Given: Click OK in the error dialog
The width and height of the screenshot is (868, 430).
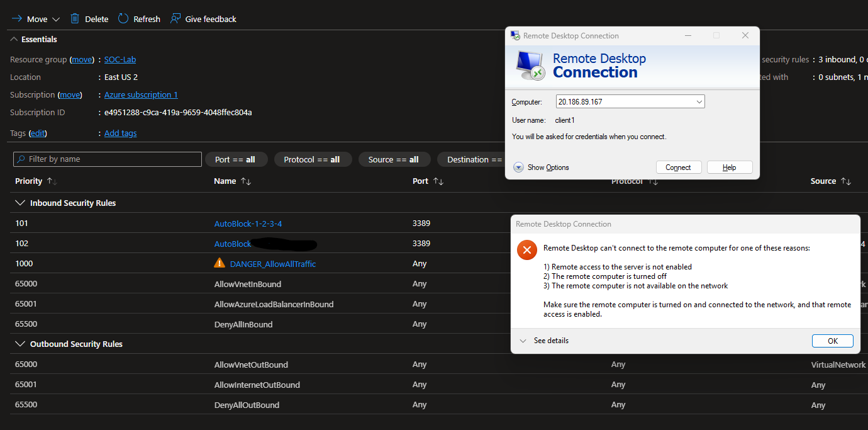Looking at the screenshot, I should coord(832,341).
